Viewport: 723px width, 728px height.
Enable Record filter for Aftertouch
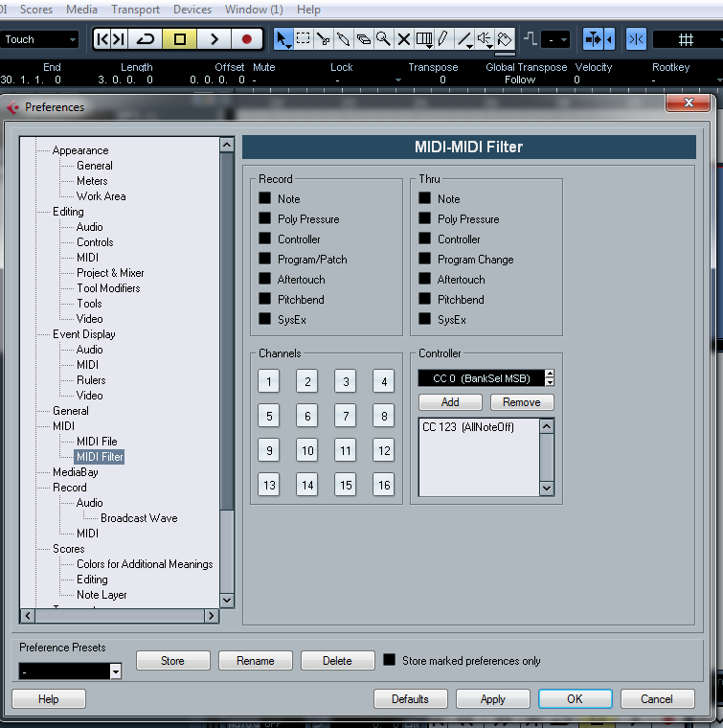(x=264, y=279)
